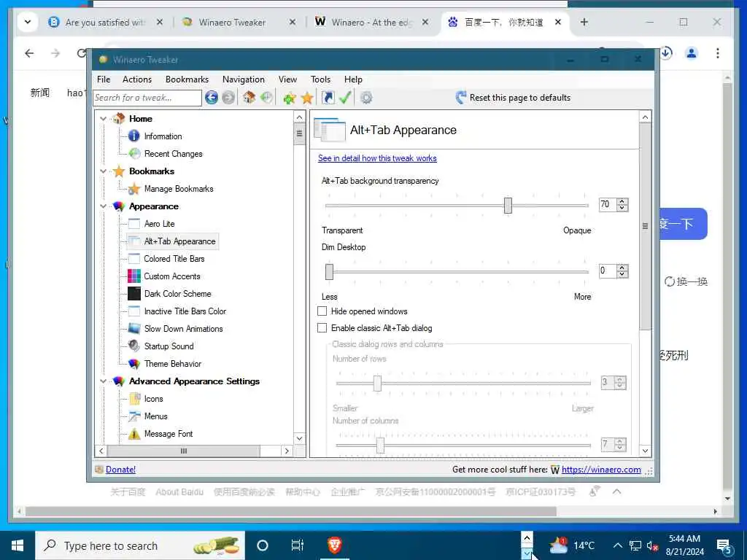Open the tab list dropdown in browser

(28, 22)
